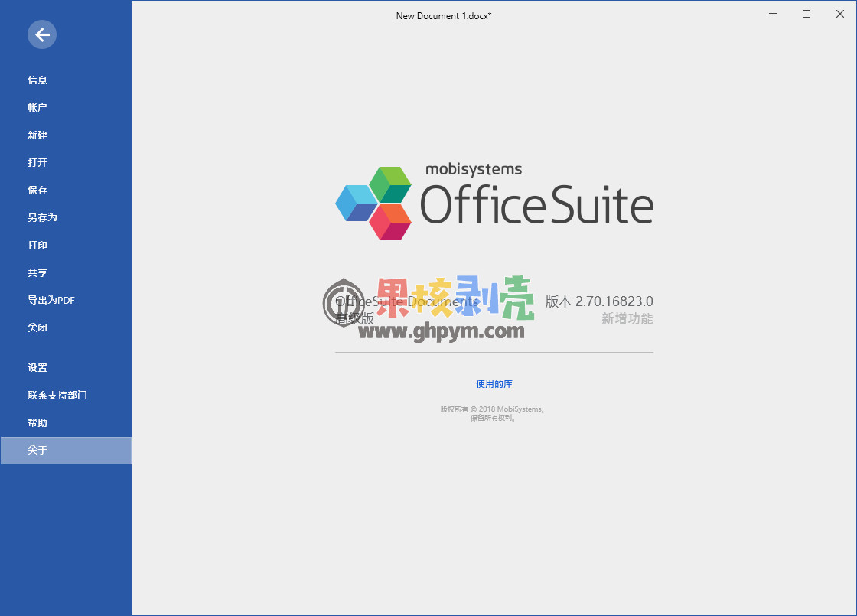Open 设置 settings page
This screenshot has width=857, height=616.
click(38, 368)
